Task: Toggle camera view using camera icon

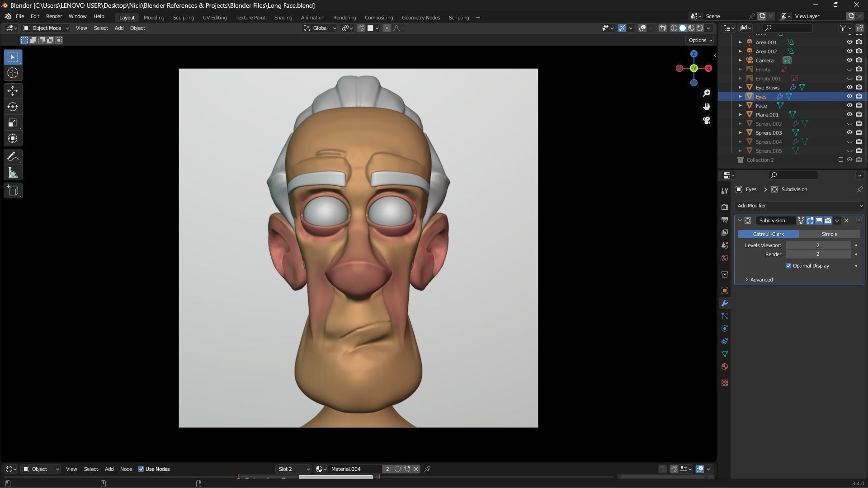Action: 707,121
